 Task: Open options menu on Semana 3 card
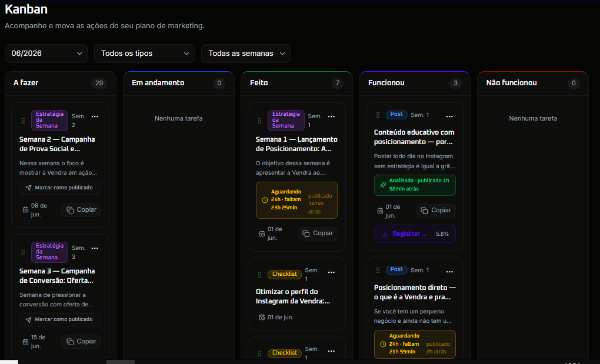[95, 248]
